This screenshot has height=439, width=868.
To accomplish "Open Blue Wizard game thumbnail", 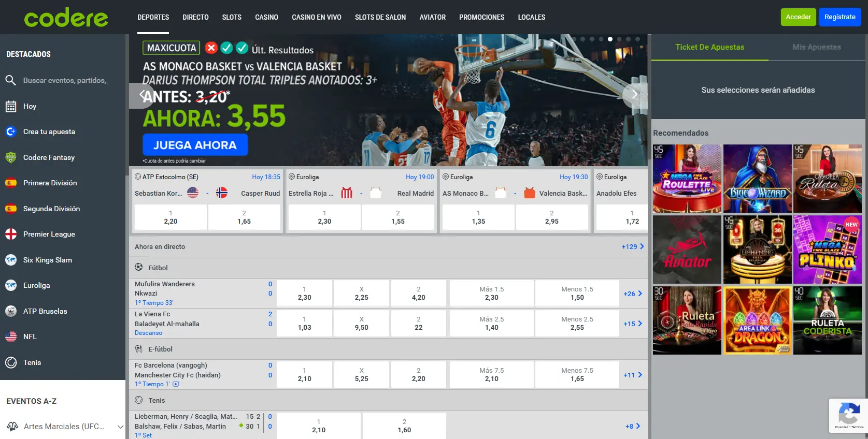I will 758,179.
